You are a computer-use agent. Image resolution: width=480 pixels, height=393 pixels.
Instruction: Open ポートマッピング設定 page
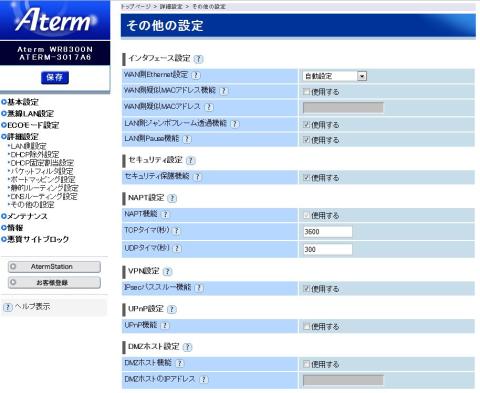click(42, 180)
